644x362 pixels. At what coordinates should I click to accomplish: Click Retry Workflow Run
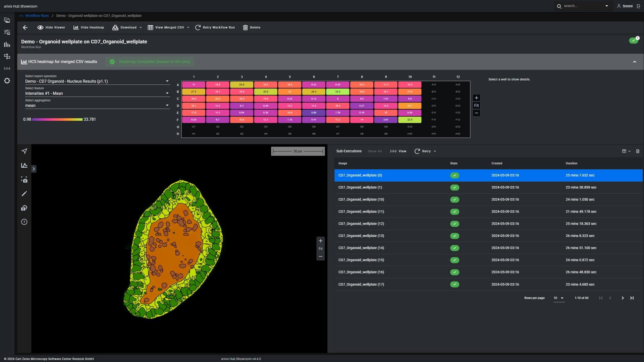point(215,27)
